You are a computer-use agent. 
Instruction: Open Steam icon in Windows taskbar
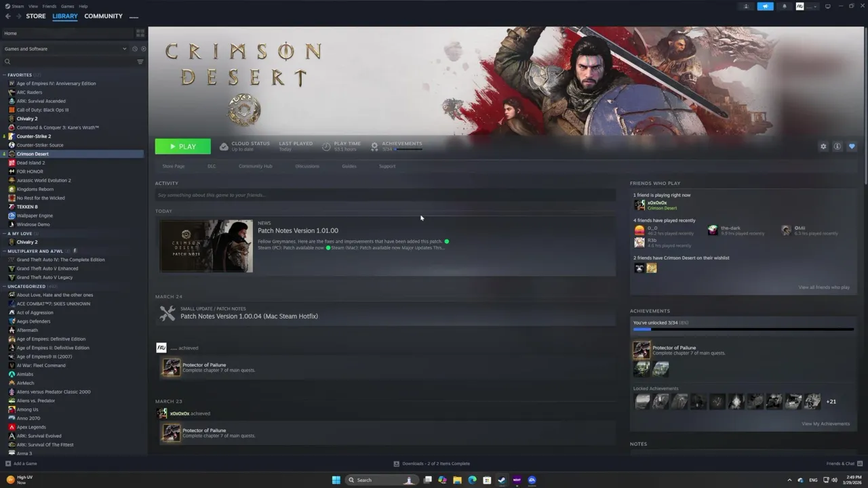502,480
